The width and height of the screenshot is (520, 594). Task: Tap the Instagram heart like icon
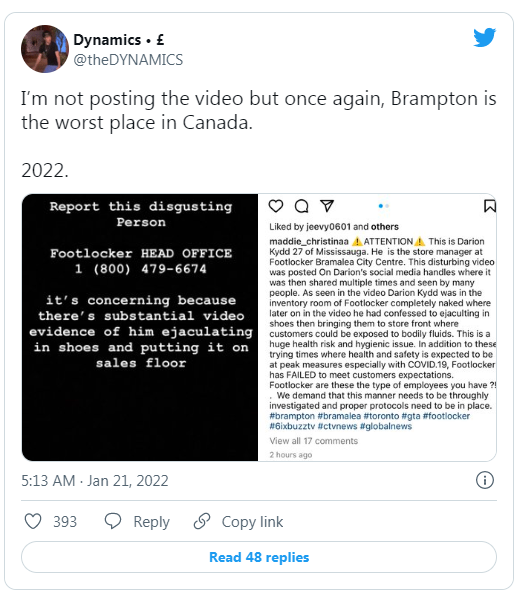click(x=276, y=206)
